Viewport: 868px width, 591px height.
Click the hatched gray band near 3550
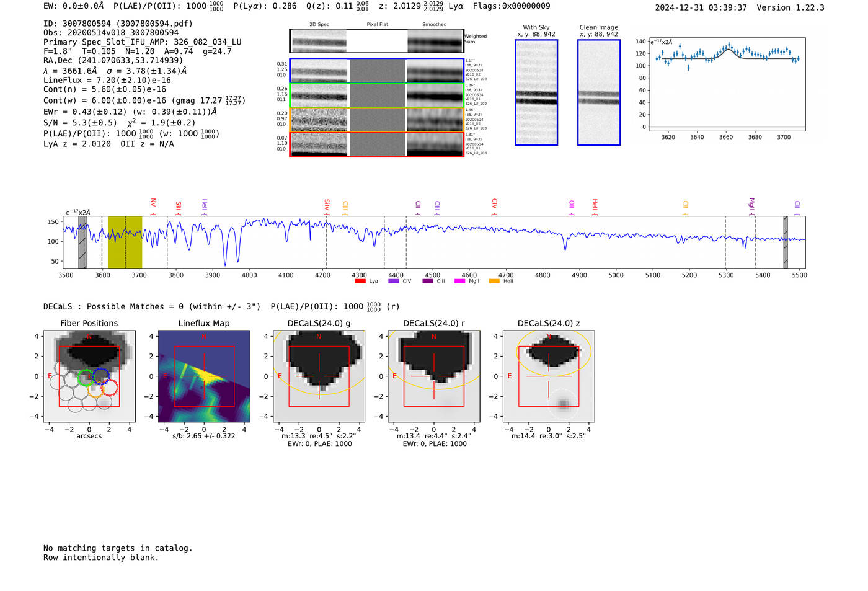tap(82, 242)
